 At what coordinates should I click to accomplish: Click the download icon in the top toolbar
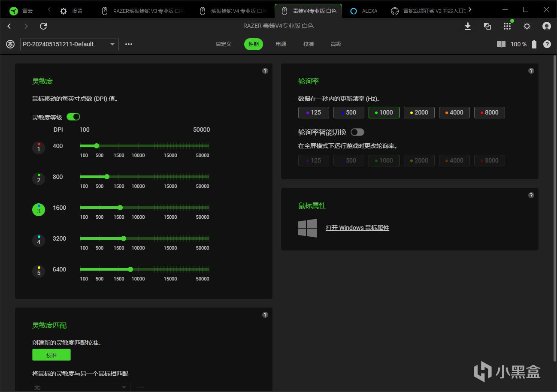[x=468, y=26]
